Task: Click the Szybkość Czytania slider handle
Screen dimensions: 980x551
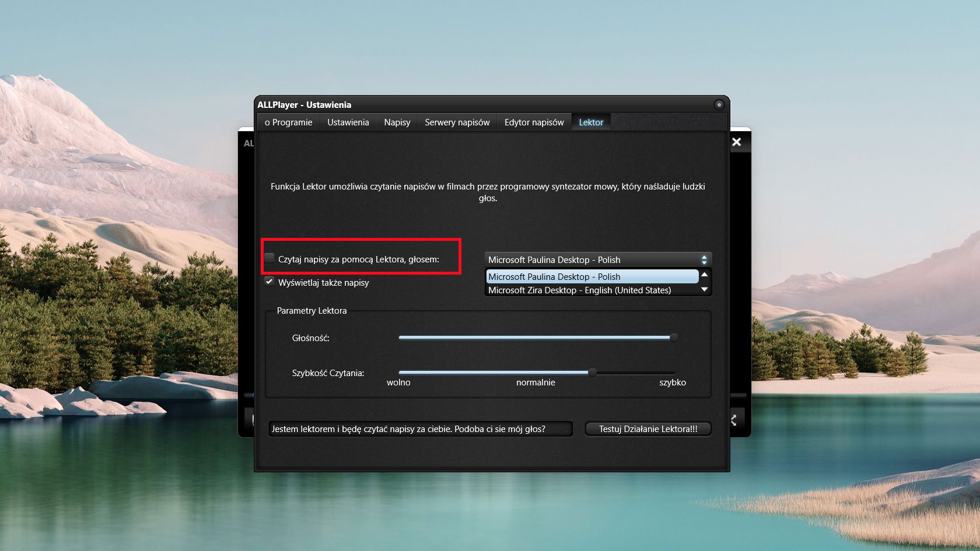Action: pyautogui.click(x=592, y=373)
